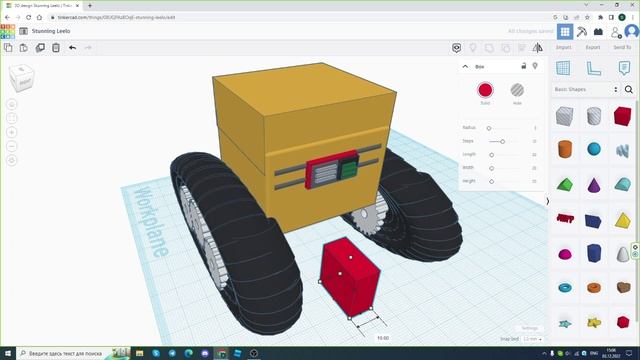Click the red box in the viewport

(x=350, y=278)
